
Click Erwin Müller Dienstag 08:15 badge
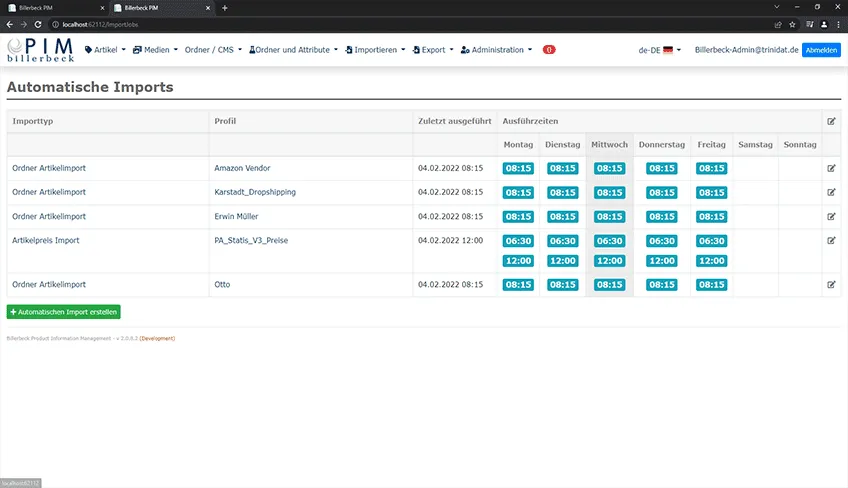pos(562,217)
